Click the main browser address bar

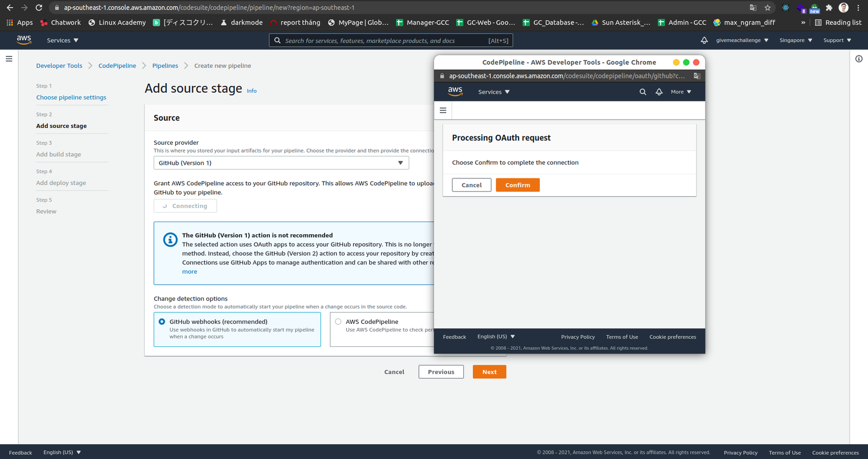(x=400, y=8)
